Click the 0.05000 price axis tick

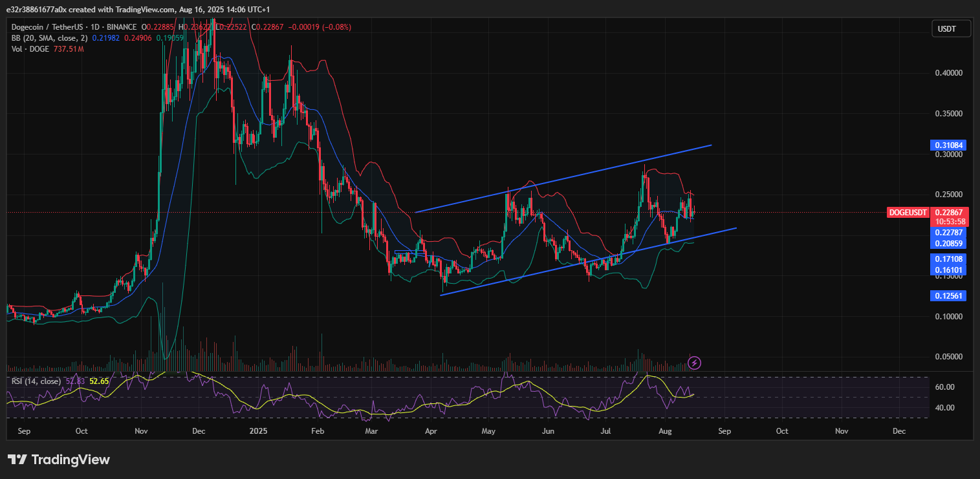949,357
